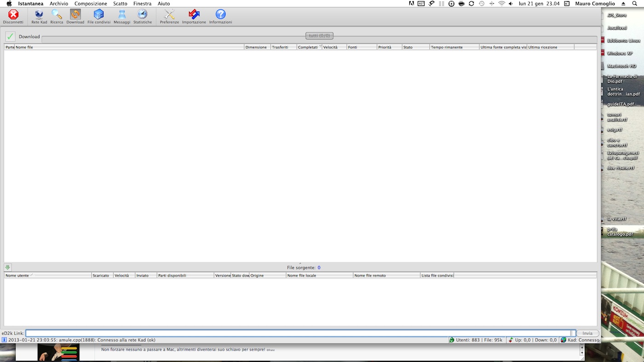Open the Composizione menu

coord(91,4)
